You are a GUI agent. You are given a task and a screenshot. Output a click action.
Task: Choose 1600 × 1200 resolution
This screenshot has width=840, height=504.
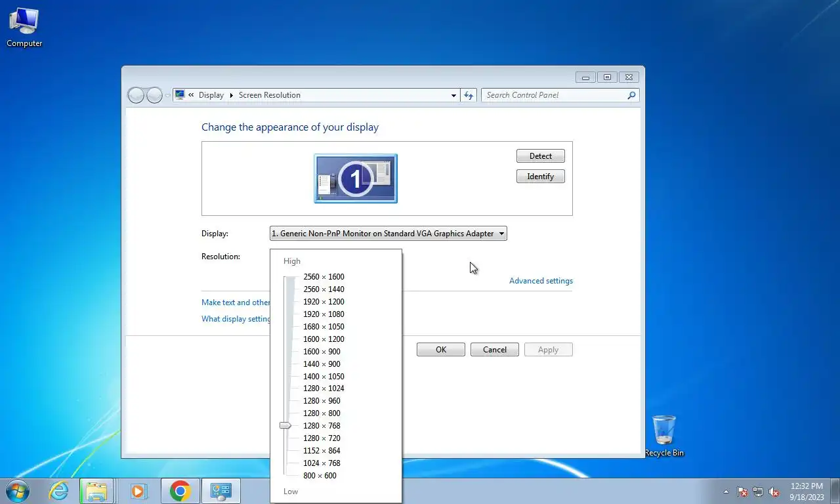coord(324,339)
